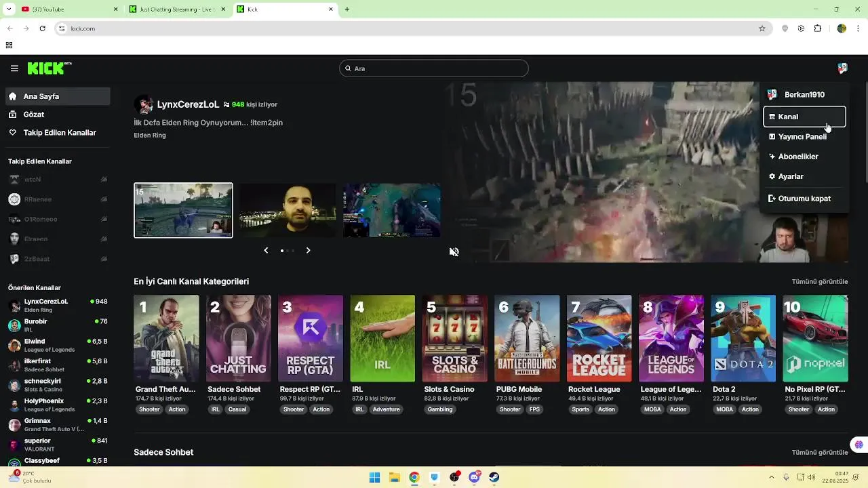Viewport: 868px width, 488px height.
Task: Unmute the featured stream preview
Action: tap(454, 251)
